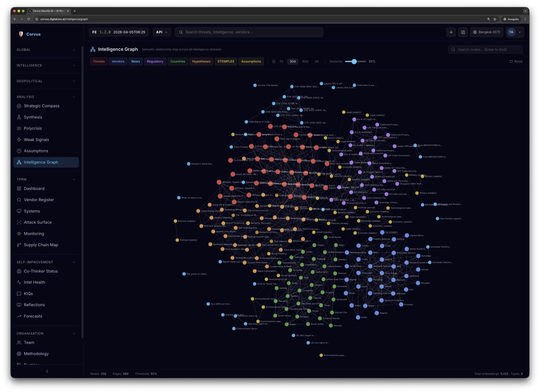Image resolution: width=540 pixels, height=392 pixels.
Task: Open the sliders settings icon in header
Action: pos(463,32)
